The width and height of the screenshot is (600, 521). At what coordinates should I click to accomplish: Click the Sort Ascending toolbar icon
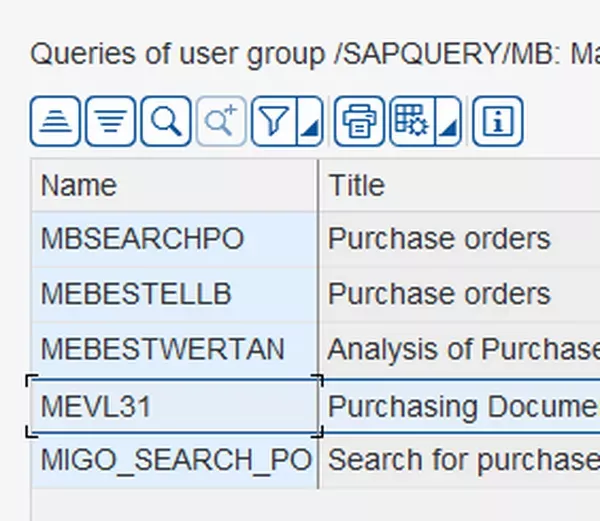[x=55, y=121]
